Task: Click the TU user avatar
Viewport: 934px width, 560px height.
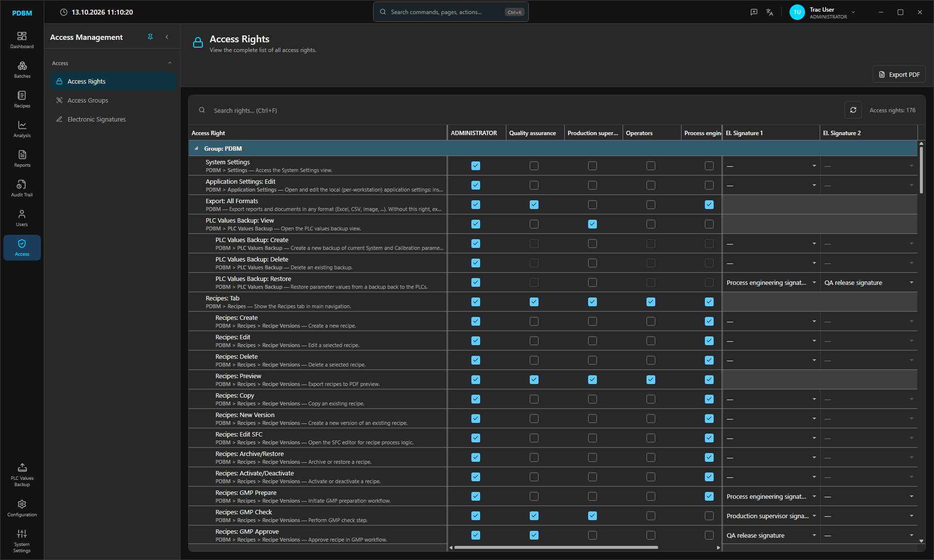Action: click(x=797, y=12)
